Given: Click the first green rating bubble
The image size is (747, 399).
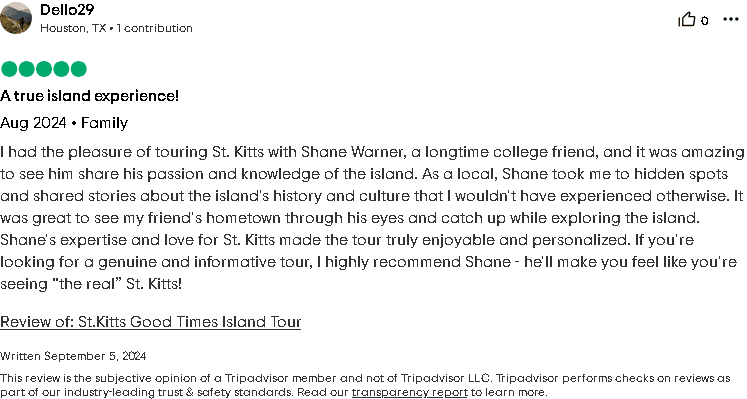Looking at the screenshot, I should pos(9,69).
